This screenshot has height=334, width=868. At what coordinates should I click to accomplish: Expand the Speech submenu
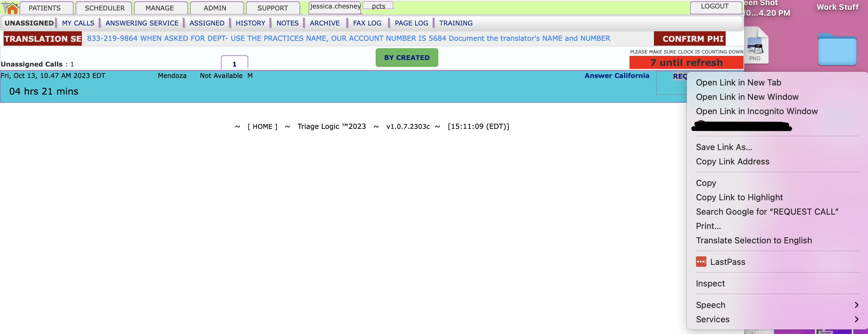710,305
